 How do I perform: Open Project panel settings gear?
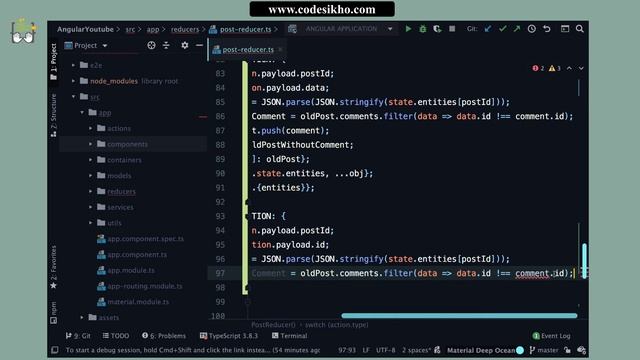click(184, 45)
